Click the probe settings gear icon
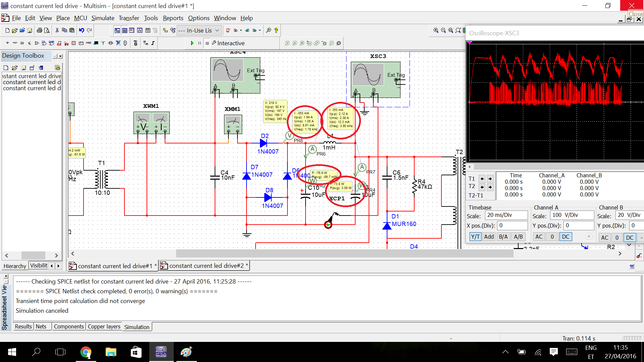Viewport: 644px width, 362px height. [x=339, y=43]
